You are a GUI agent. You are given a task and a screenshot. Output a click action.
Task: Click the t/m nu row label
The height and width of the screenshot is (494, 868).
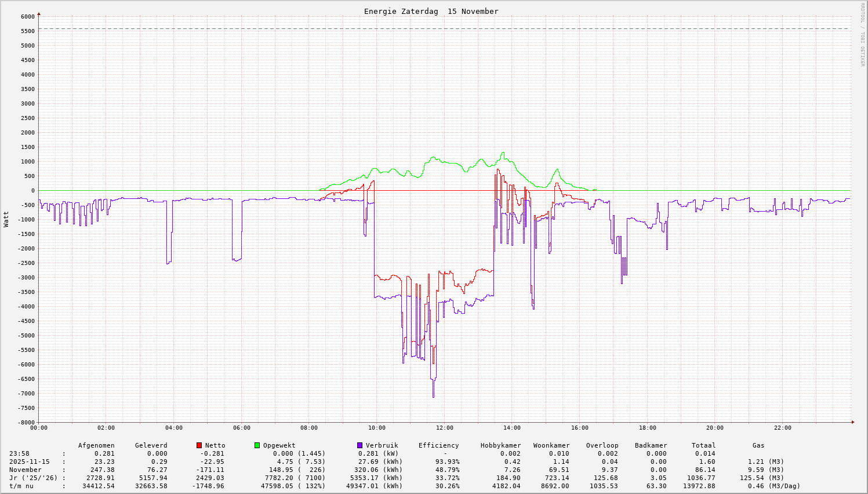21,486
